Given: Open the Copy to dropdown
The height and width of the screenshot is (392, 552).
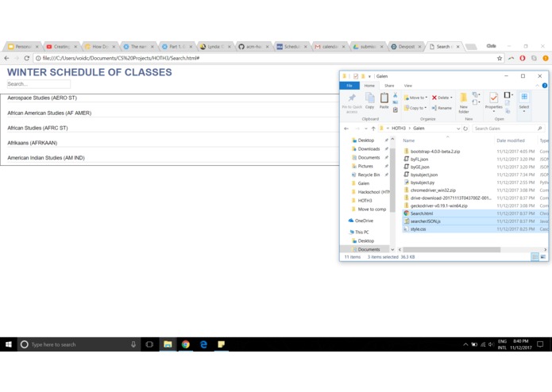Looking at the screenshot, I should [415, 108].
